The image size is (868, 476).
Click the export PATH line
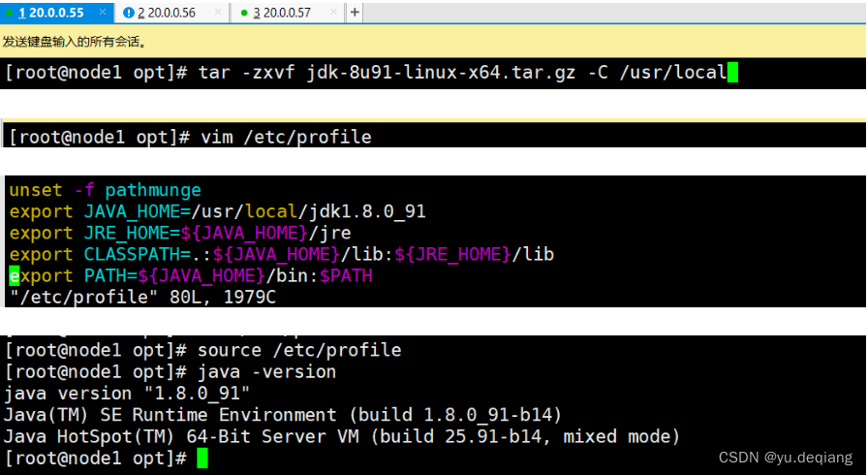(x=191, y=275)
